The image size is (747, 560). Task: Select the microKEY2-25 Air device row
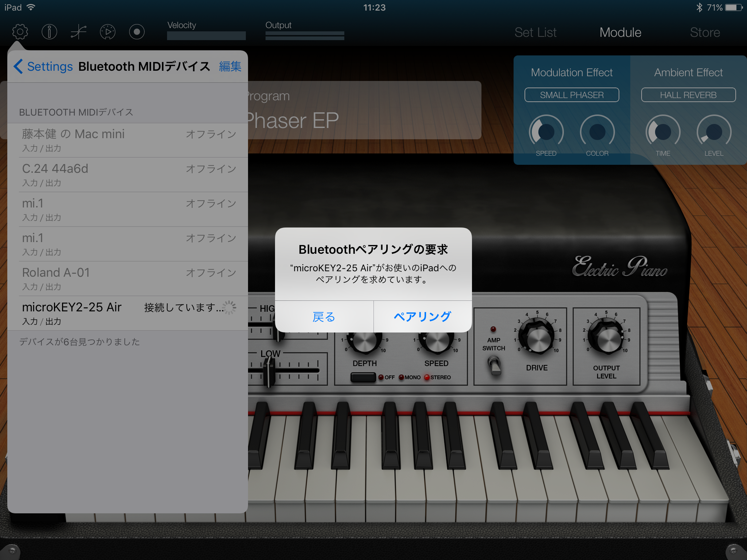point(128,314)
